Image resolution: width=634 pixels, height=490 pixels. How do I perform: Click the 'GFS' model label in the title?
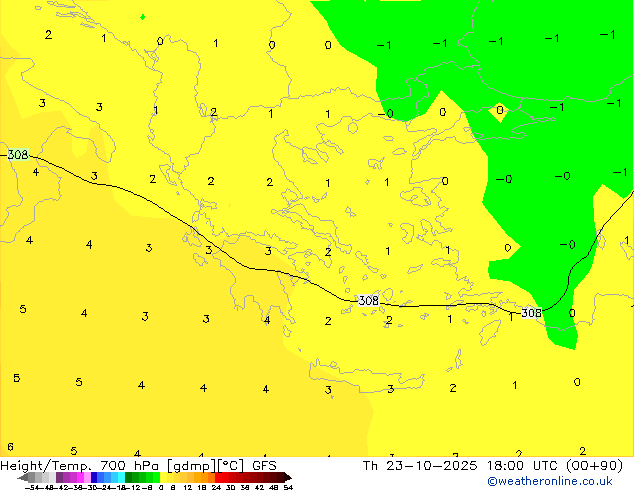264,466
